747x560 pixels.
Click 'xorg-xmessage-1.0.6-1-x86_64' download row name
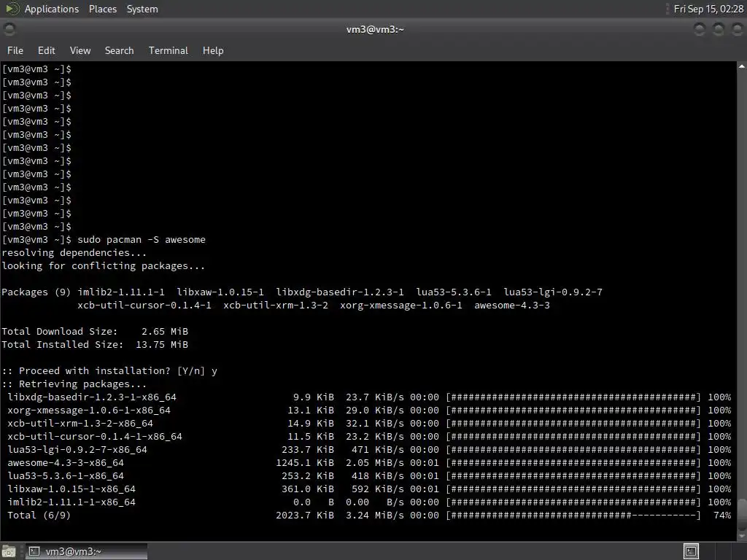point(89,410)
